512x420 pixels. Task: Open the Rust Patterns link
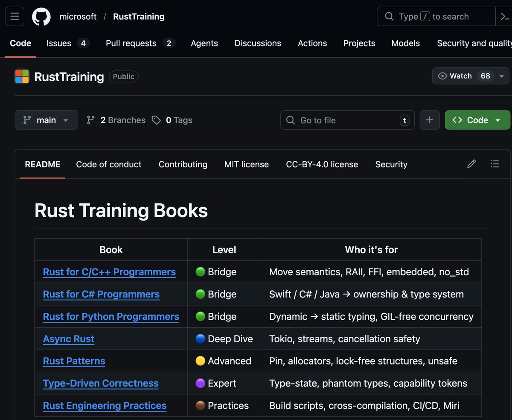[74, 361]
